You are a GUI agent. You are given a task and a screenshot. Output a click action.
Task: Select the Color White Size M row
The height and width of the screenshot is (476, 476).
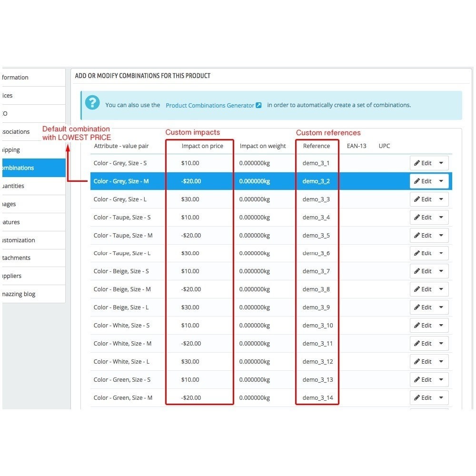pos(122,344)
